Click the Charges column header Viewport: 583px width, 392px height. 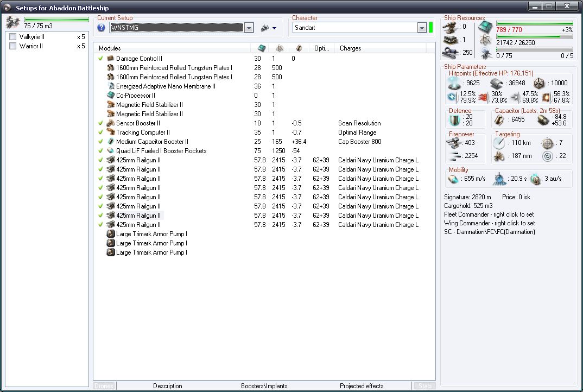(350, 48)
